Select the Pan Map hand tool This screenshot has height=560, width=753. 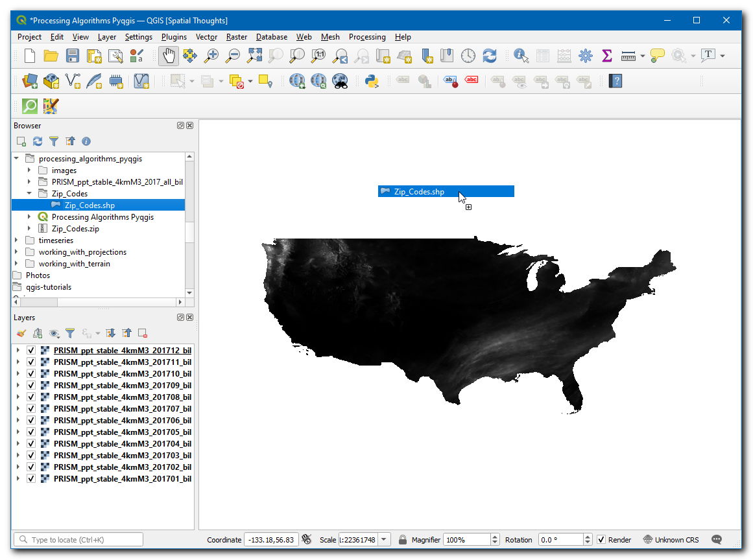point(168,56)
